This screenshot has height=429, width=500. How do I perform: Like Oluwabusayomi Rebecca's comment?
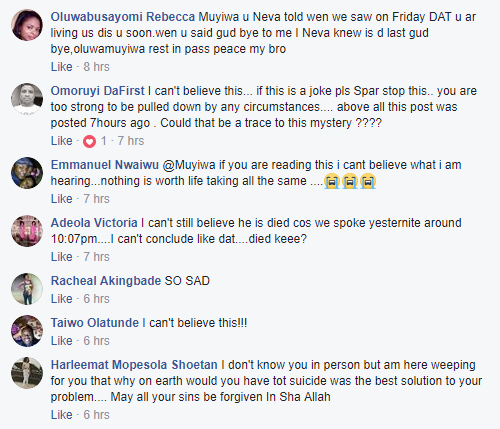61,67
